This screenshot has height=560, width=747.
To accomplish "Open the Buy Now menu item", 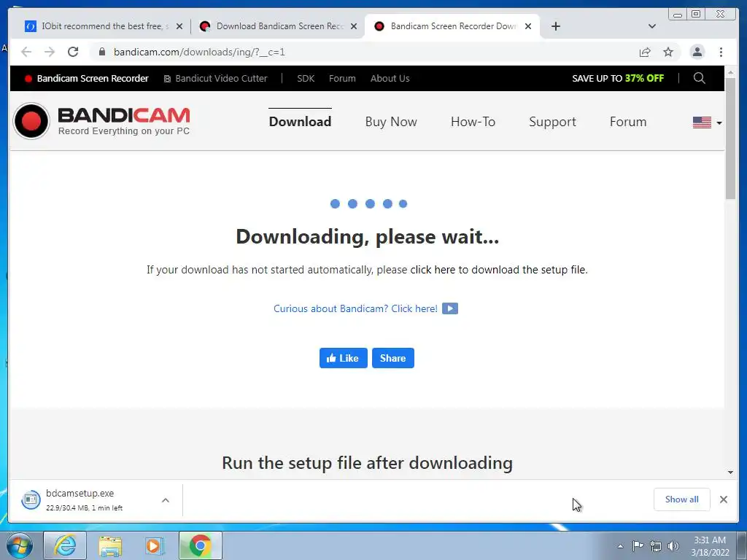I will [x=391, y=122].
